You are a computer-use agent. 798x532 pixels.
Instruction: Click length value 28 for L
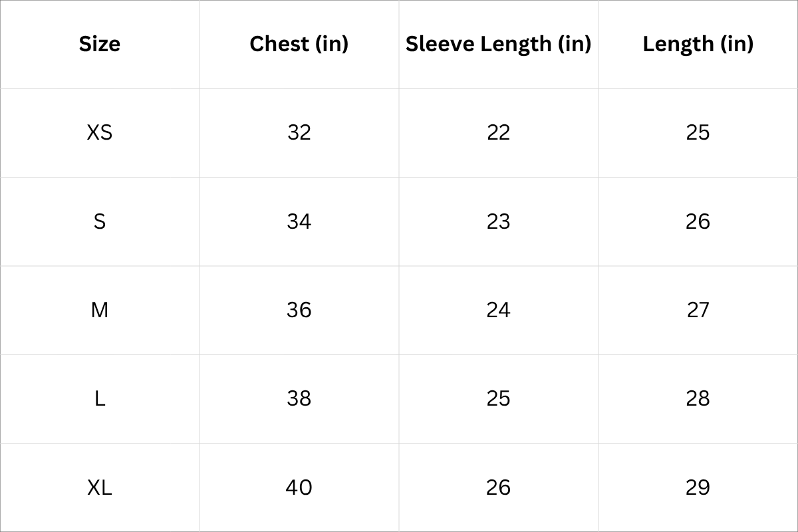click(x=698, y=398)
